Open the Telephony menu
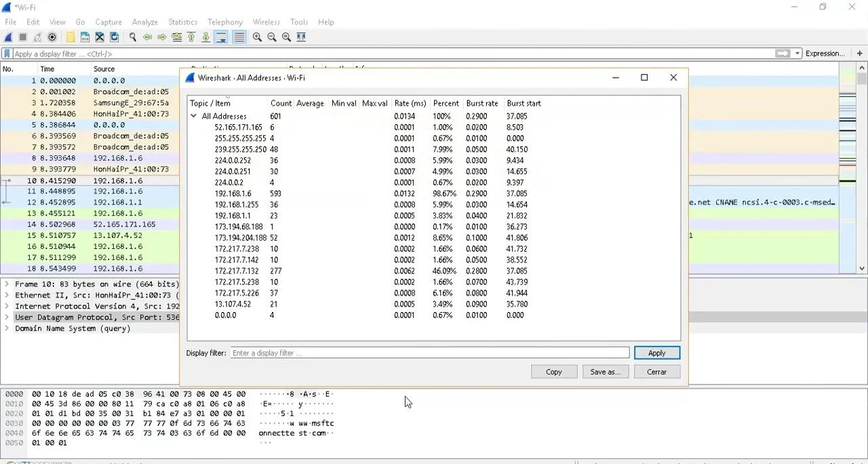The width and height of the screenshot is (868, 464). (x=224, y=22)
